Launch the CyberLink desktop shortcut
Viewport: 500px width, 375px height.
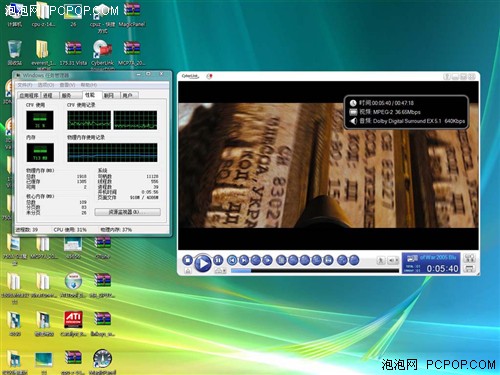[x=102, y=53]
